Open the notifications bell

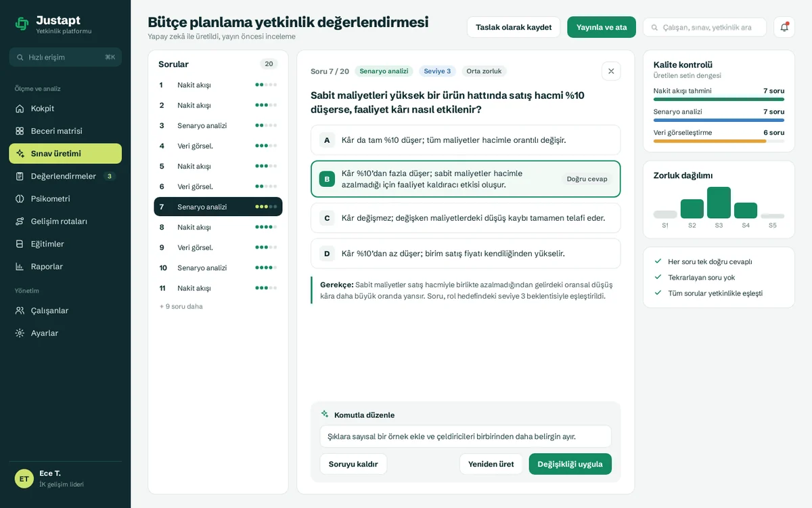click(784, 27)
